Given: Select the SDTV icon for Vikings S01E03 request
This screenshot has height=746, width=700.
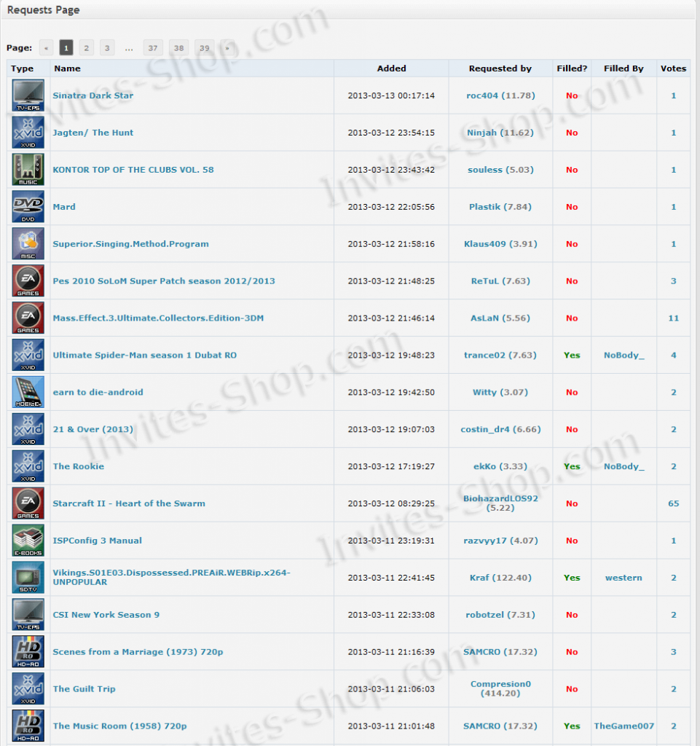Looking at the screenshot, I should 27,577.
